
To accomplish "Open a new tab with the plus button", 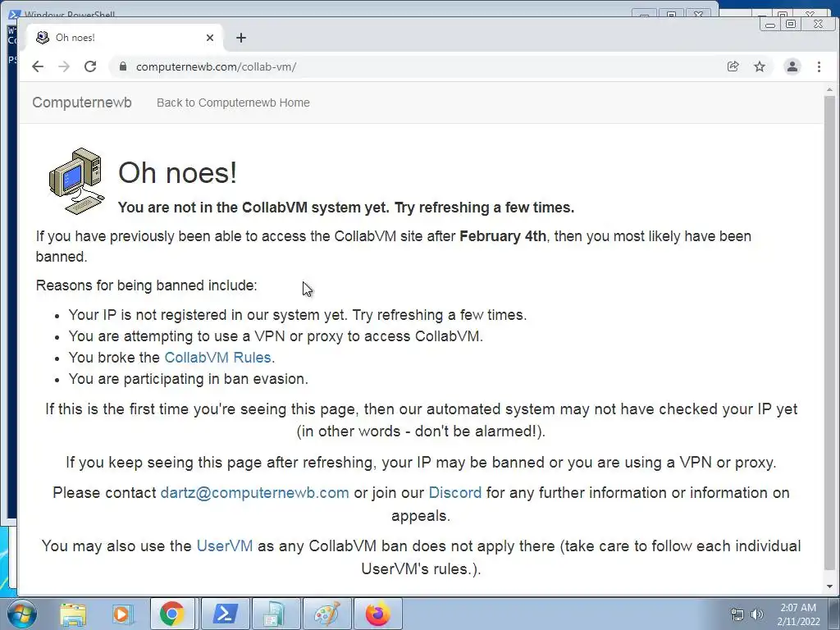I will (241, 38).
